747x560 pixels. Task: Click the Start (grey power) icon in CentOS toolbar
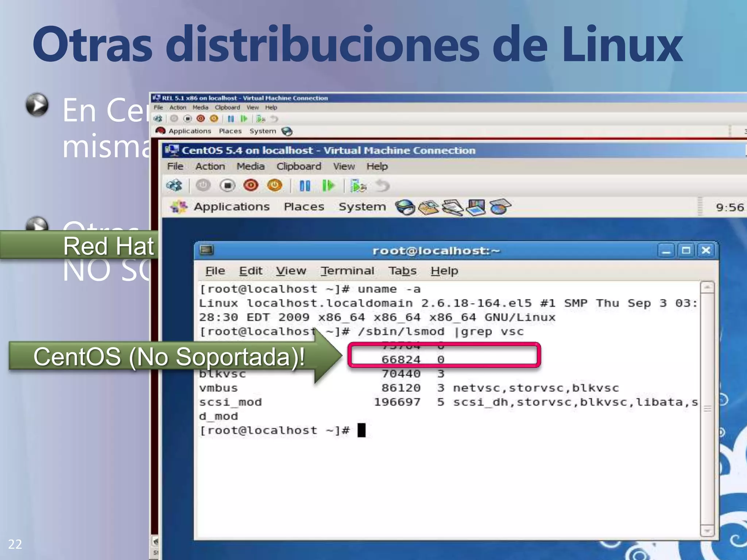[203, 186]
